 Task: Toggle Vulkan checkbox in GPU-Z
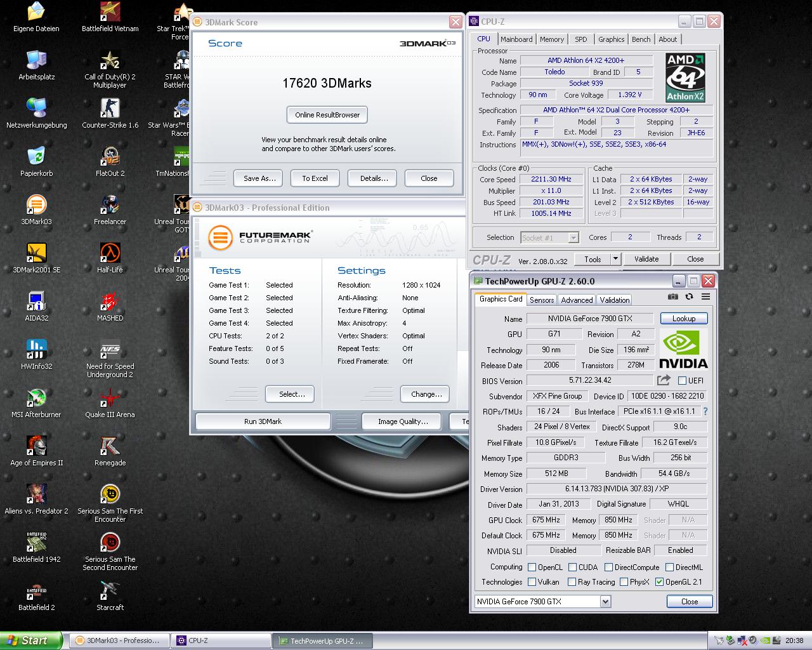pos(532,581)
